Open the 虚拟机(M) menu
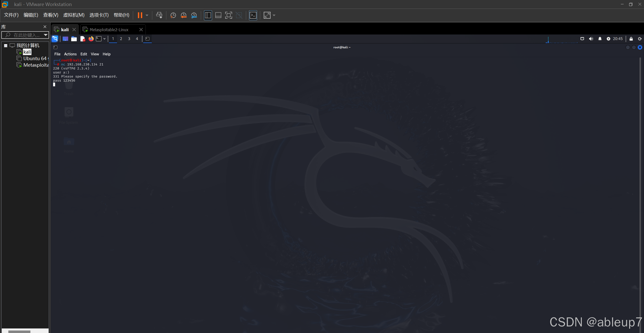This screenshot has height=333, width=644. click(74, 15)
